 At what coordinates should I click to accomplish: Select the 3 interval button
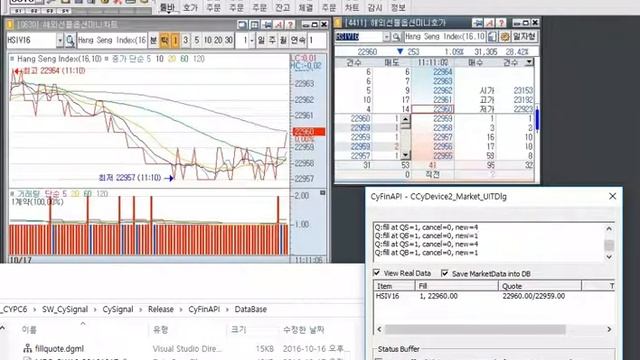[186, 40]
